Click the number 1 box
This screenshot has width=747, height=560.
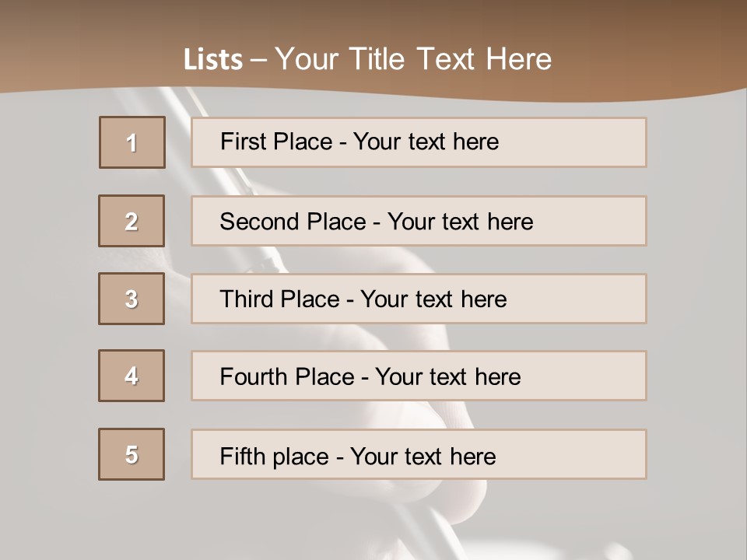click(132, 142)
